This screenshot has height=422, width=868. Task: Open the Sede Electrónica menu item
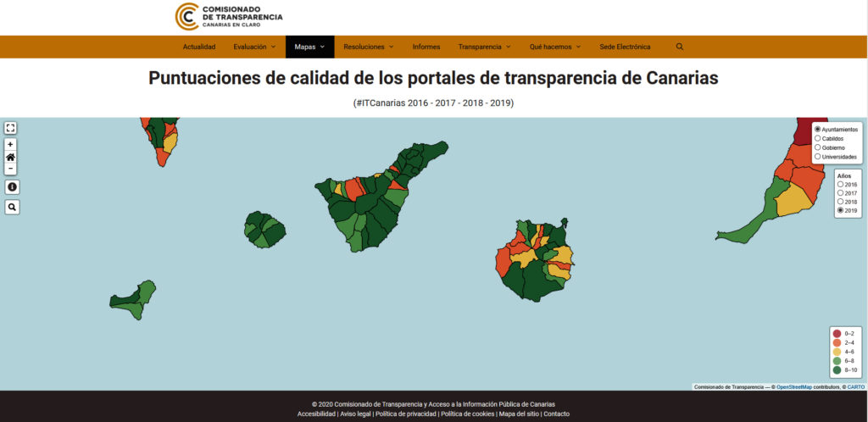[x=625, y=47]
